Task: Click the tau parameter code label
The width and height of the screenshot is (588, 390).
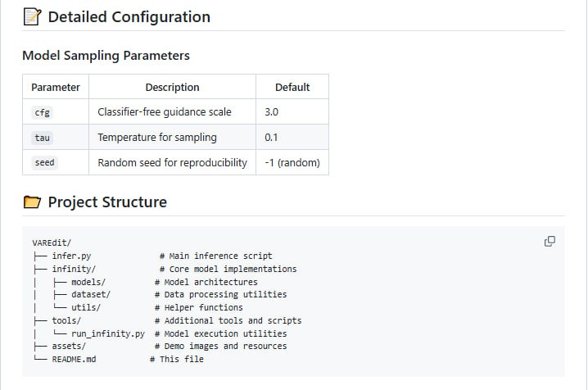Action: tap(43, 138)
